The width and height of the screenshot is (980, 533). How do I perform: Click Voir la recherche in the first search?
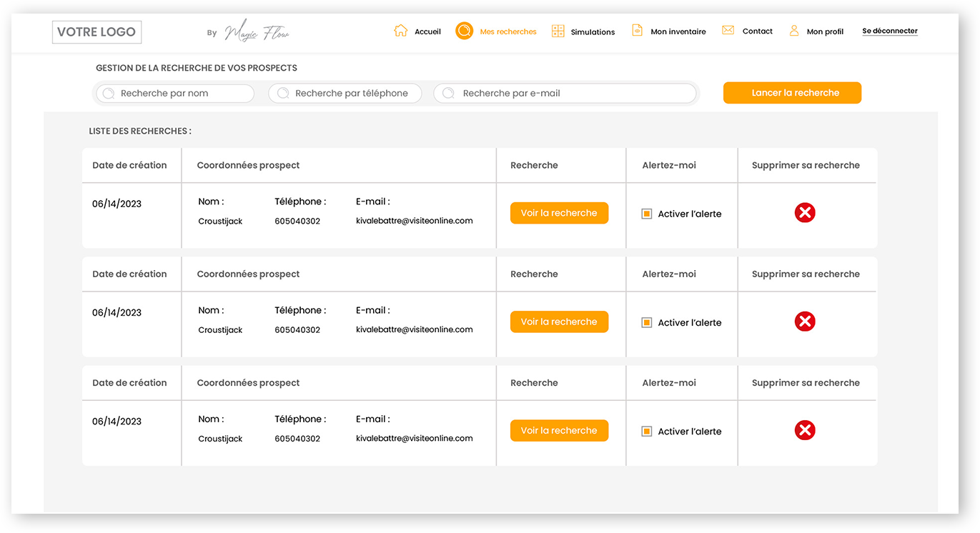coord(559,213)
